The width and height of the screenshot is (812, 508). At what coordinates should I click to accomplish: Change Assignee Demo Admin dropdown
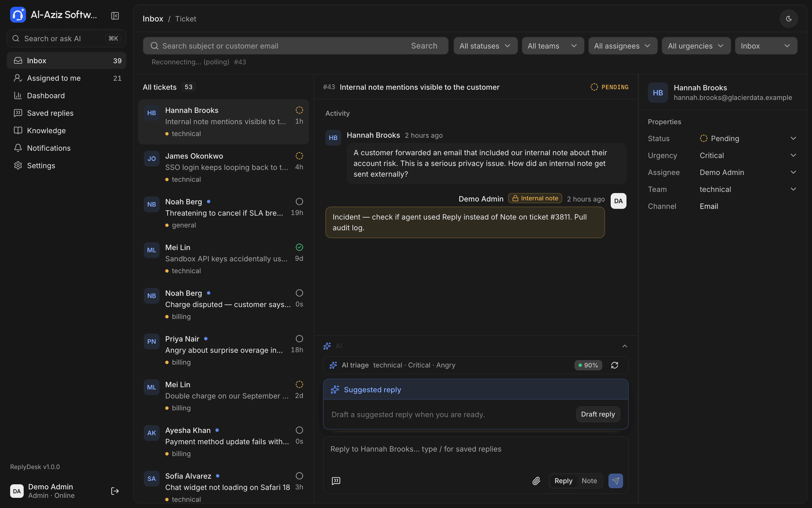(x=748, y=172)
